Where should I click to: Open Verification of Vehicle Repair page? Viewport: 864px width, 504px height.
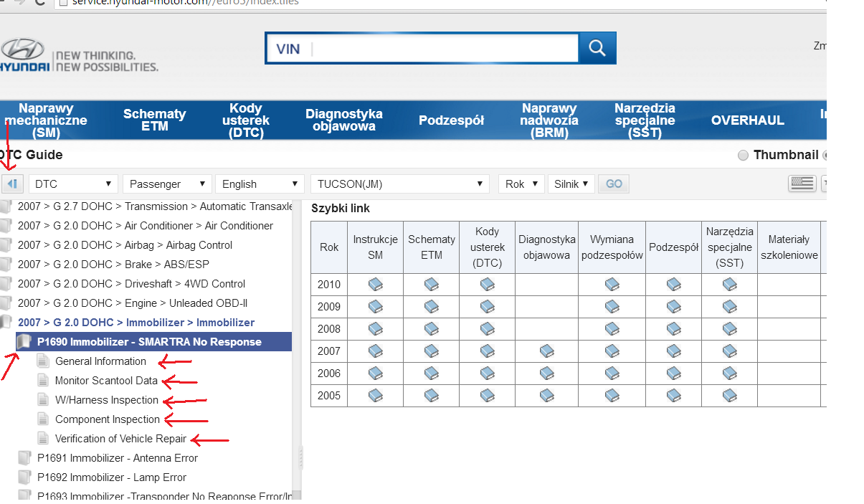(120, 439)
